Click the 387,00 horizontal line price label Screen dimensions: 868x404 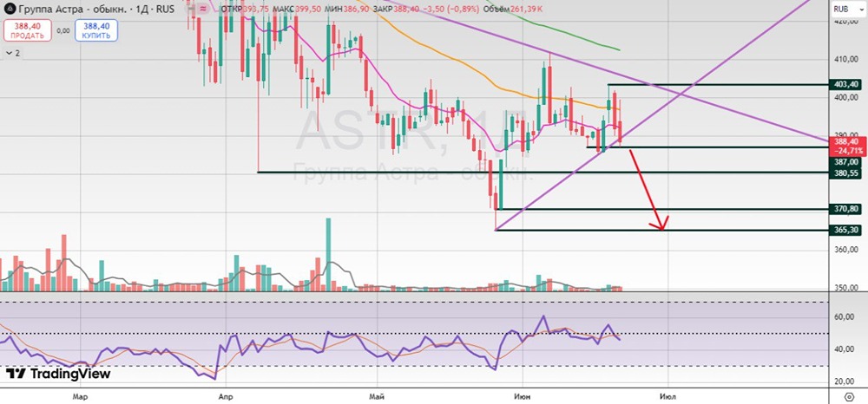pyautogui.click(x=846, y=162)
